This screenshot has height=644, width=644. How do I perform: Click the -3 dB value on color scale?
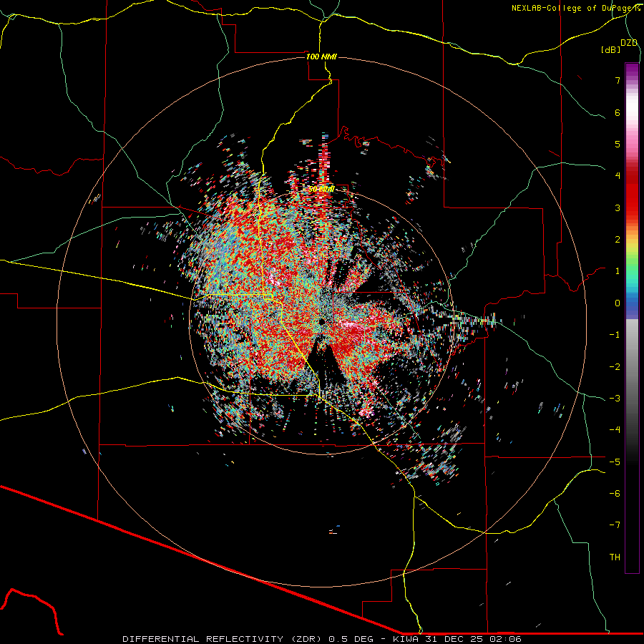pos(615,399)
